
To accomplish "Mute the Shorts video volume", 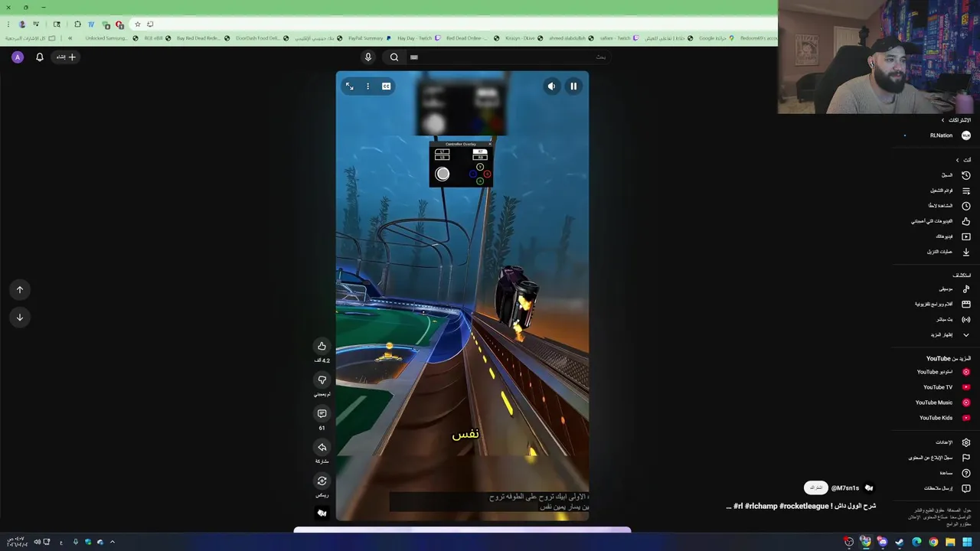I will 551,86.
